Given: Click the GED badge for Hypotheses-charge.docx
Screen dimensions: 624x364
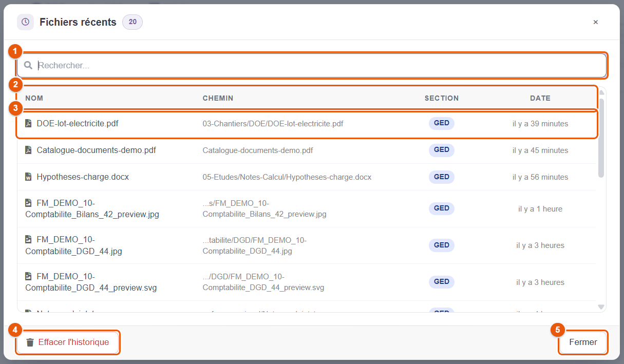Looking at the screenshot, I should click(x=442, y=177).
